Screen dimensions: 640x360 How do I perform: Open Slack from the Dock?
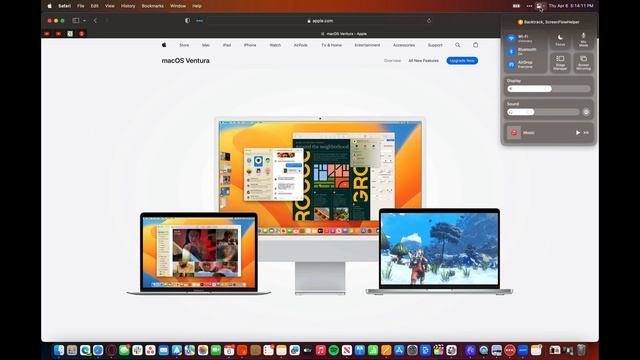click(x=137, y=350)
